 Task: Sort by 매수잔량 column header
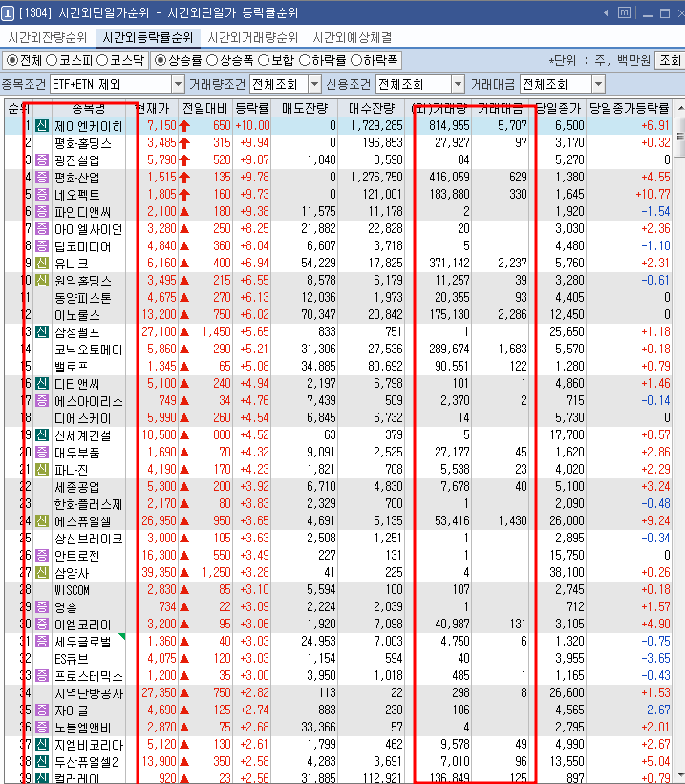coord(372,108)
